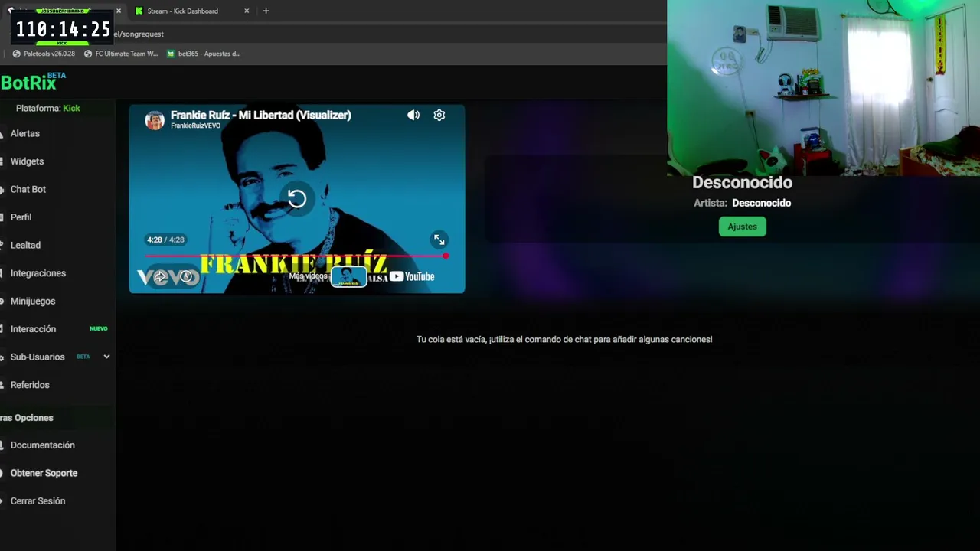The height and width of the screenshot is (551, 980).
Task: Click the NUEVO badge beside Interacción
Action: pyautogui.click(x=99, y=329)
